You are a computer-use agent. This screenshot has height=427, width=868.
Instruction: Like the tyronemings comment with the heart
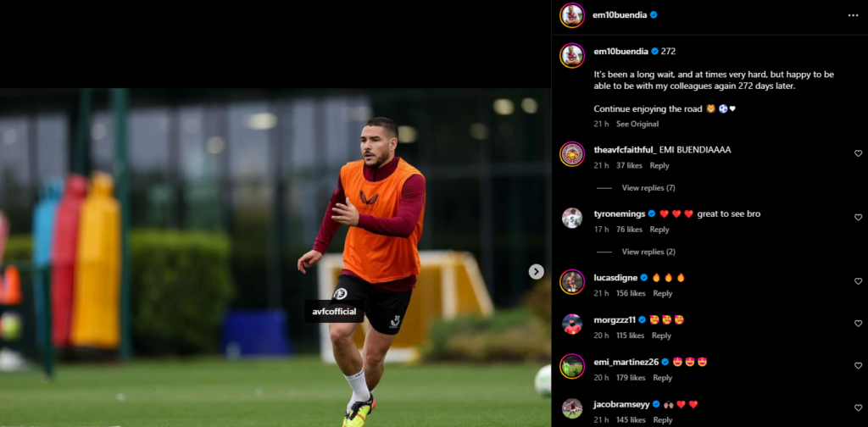point(858,218)
